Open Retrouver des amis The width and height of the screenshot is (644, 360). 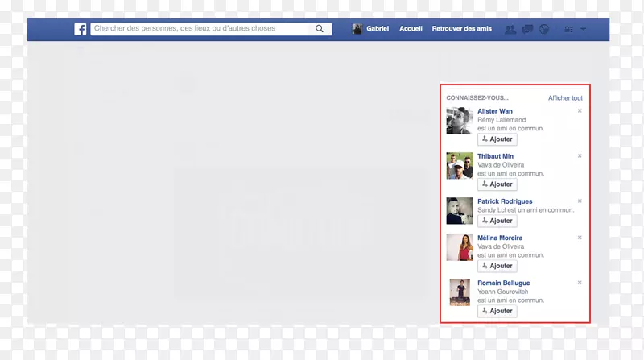[x=461, y=29]
